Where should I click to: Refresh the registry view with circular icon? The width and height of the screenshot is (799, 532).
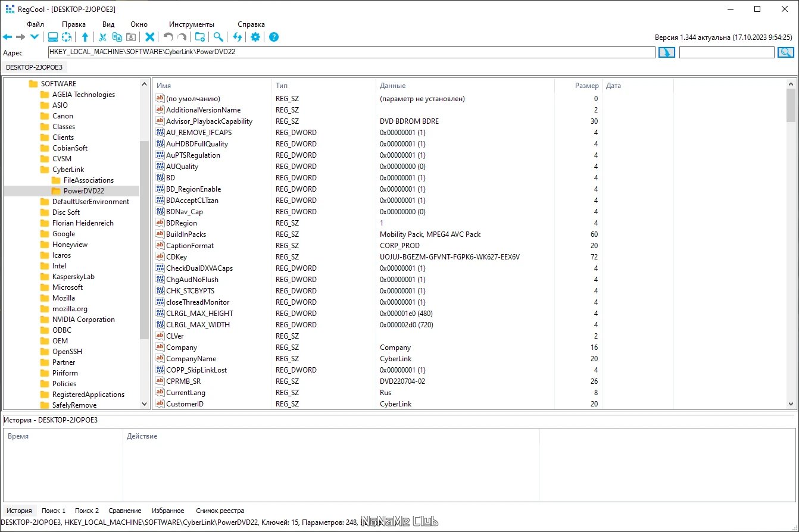coord(67,37)
